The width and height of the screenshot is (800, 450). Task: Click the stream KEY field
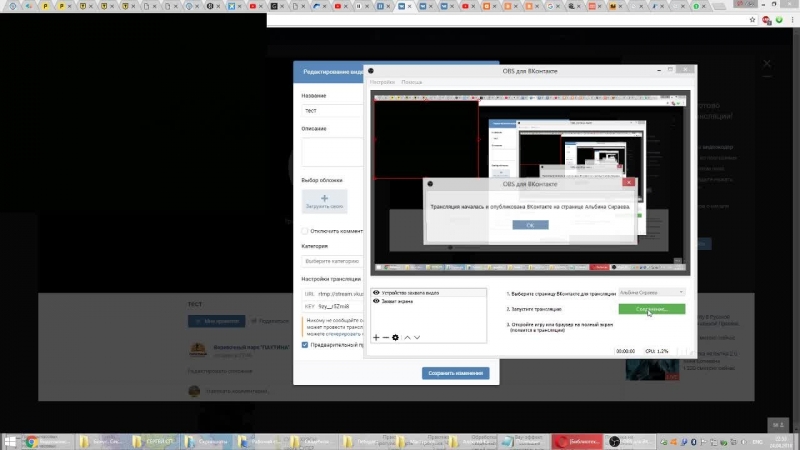[x=332, y=306]
